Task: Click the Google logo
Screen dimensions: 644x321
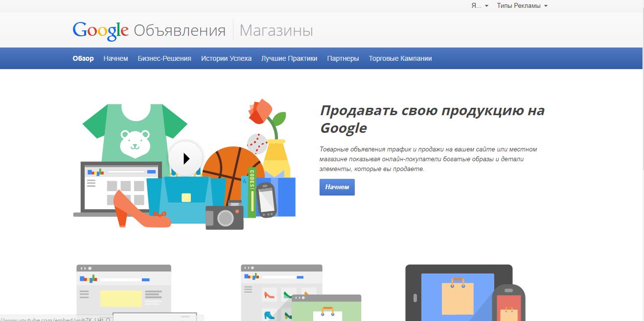Action: tap(100, 30)
